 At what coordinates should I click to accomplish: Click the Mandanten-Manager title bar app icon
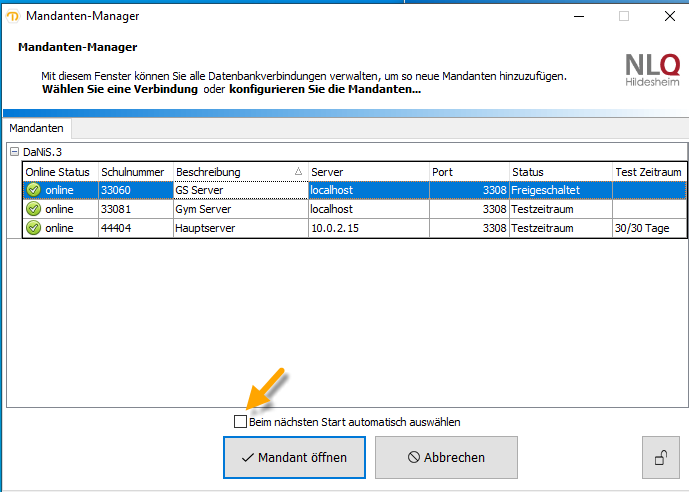click(12, 16)
